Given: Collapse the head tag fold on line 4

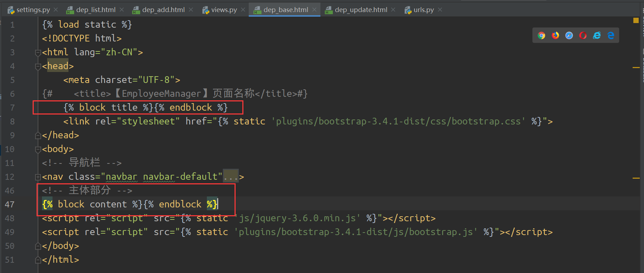Looking at the screenshot, I should pos(38,67).
